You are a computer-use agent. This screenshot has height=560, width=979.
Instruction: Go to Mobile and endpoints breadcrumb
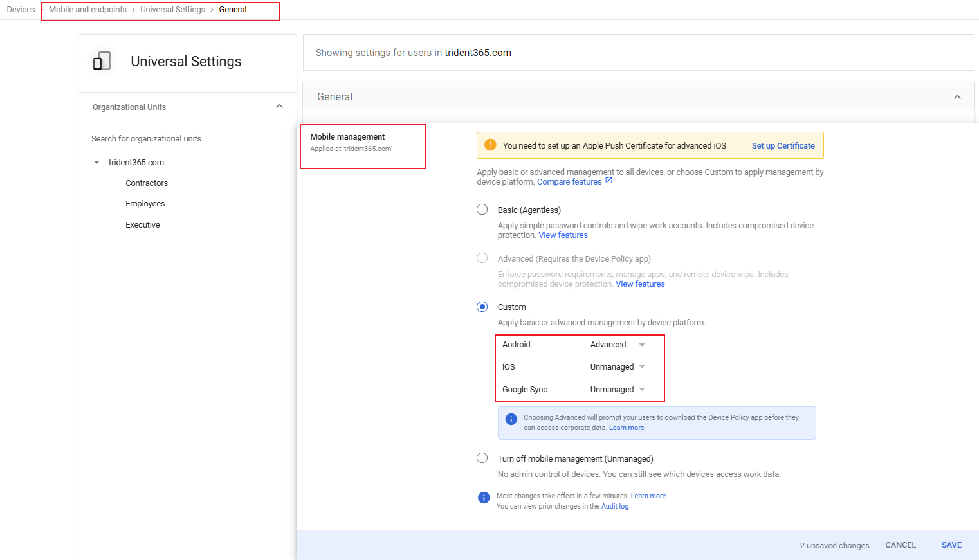coord(87,10)
